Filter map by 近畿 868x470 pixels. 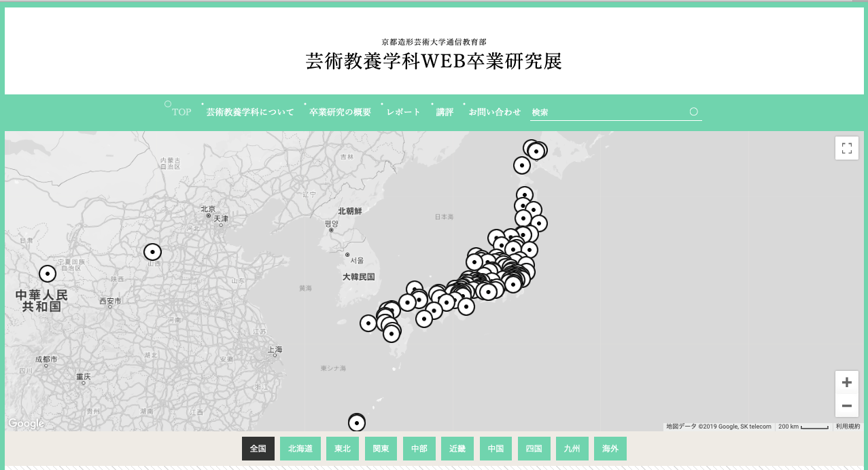click(x=457, y=449)
